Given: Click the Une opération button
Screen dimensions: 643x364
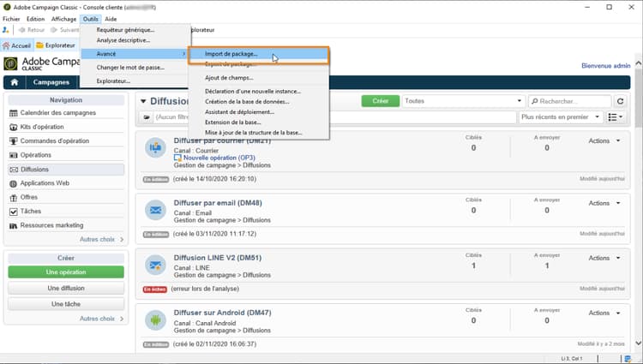Looking at the screenshot, I should [66, 272].
